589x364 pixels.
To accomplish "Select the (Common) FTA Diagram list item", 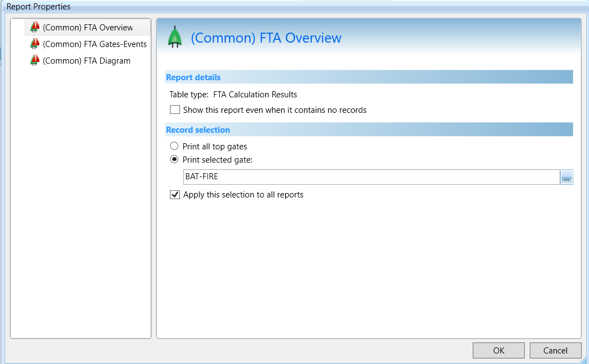I will point(88,60).
